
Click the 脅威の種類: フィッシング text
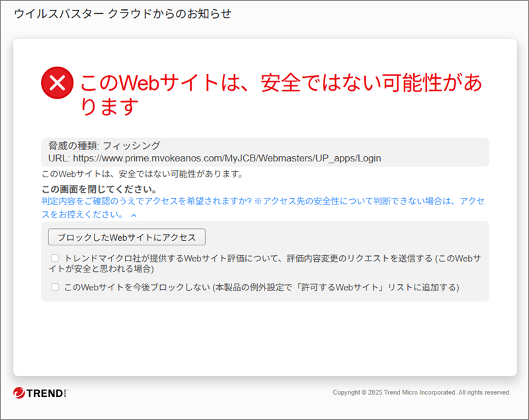pos(104,146)
